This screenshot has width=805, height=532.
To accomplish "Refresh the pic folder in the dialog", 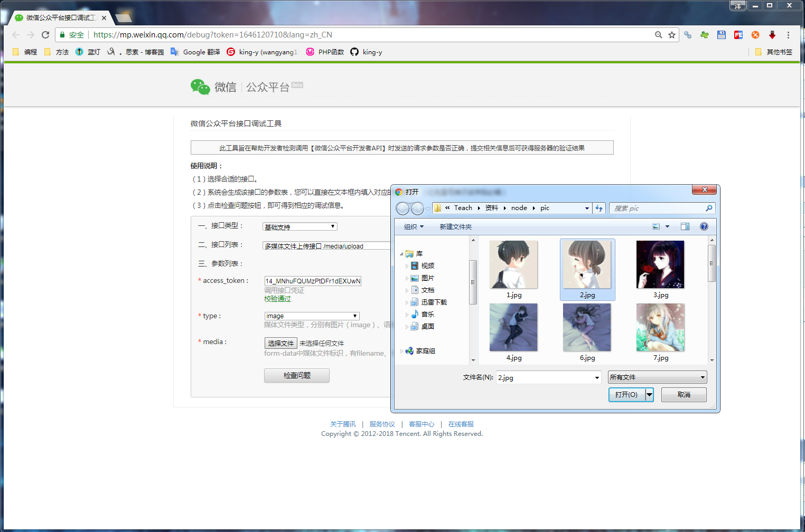I will pos(599,208).
